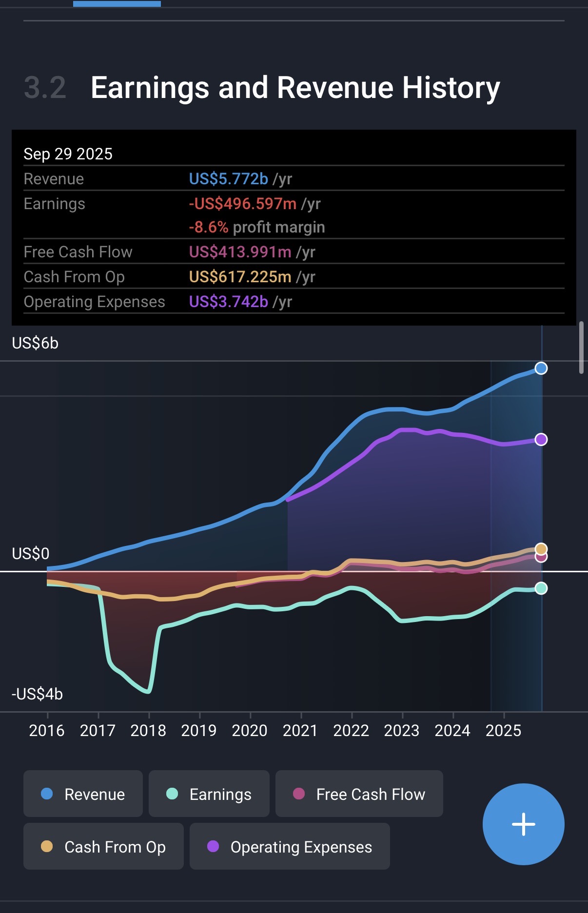Tap the orange Cash From Op endpoint marker

541,548
